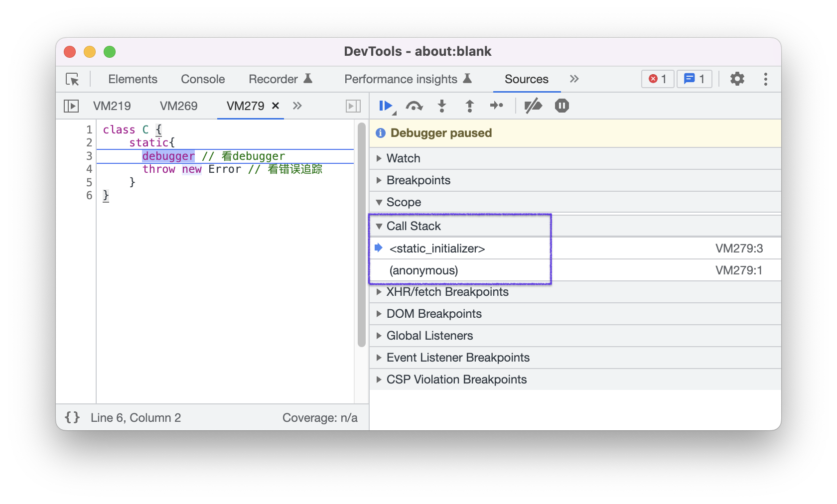Screen dimensions: 837x504
Task: Expand the Breakpoints section
Action: point(575,180)
